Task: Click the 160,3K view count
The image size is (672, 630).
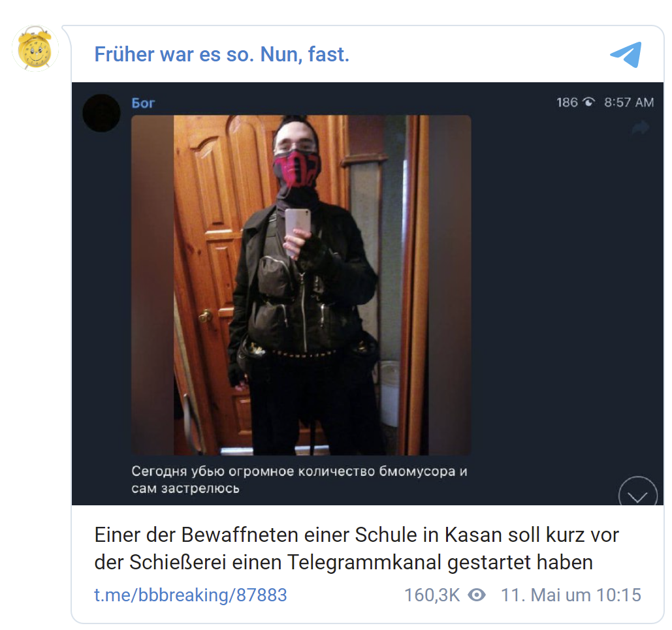Action: [x=432, y=595]
